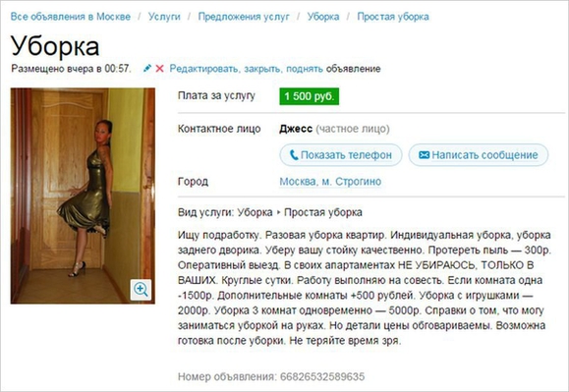Click the envelope icon in Написать сообщение
Viewport: 569px width, 392px height.
tap(424, 155)
